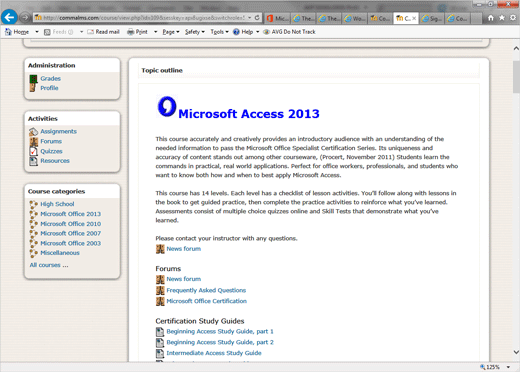
Task: Open the address bar dropdown arrow
Action: [x=250, y=18]
